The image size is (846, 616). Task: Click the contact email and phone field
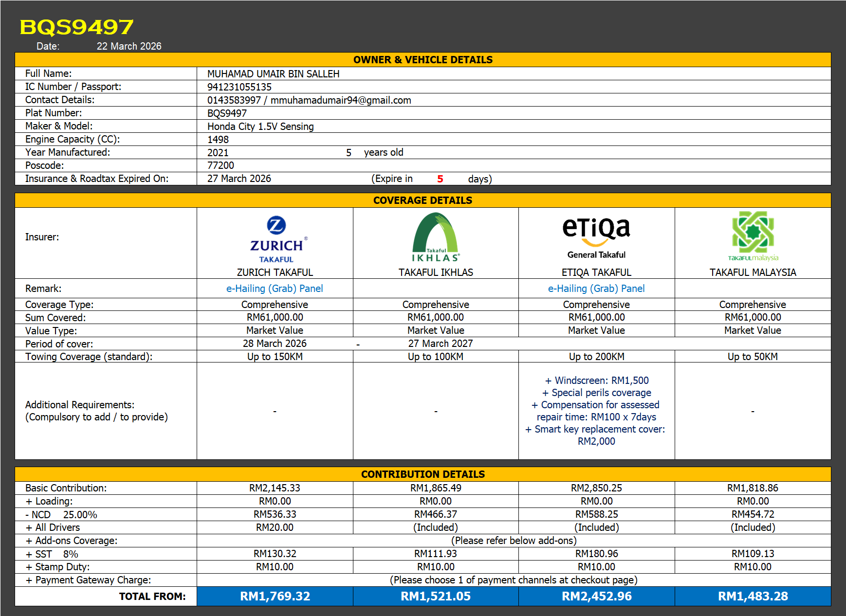tap(309, 100)
